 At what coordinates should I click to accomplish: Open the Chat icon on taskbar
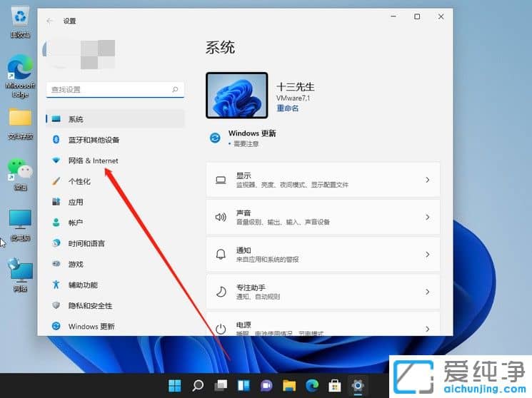coord(266,385)
